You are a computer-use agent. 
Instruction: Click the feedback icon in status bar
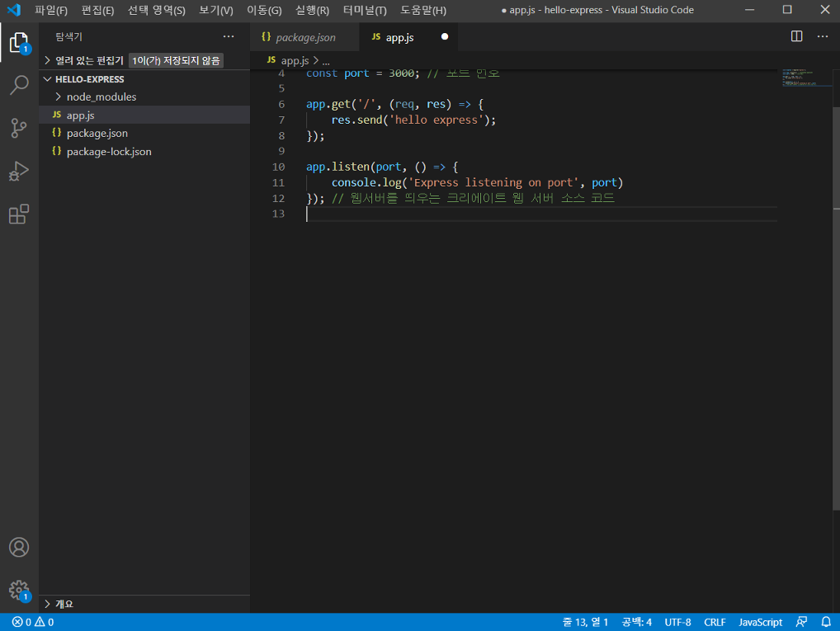click(801, 622)
